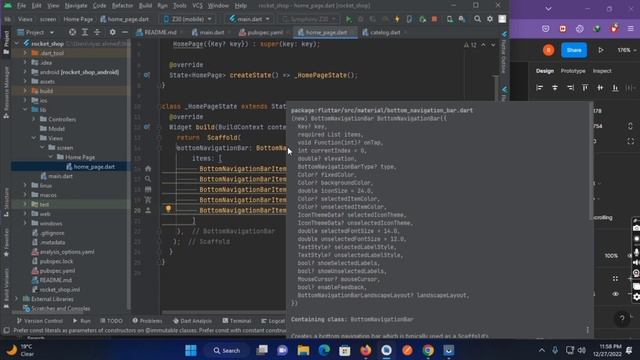This screenshot has width=640, height=360.
Task: Click documentation popup vertical scrollbar
Action: pos(591,161)
